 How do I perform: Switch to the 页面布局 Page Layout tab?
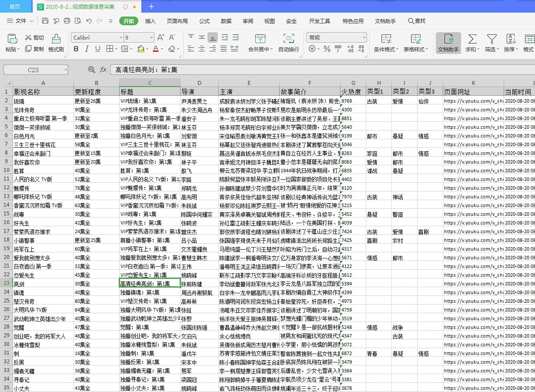point(177,21)
